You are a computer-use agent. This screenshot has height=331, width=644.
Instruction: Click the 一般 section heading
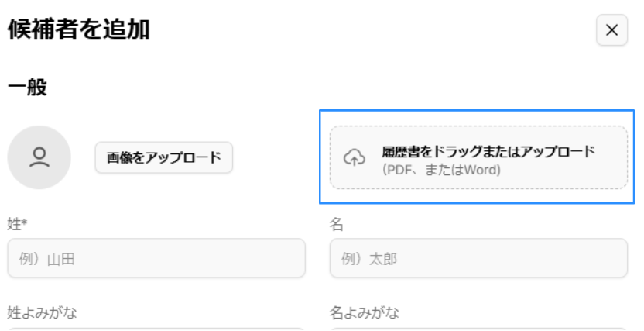(27, 88)
